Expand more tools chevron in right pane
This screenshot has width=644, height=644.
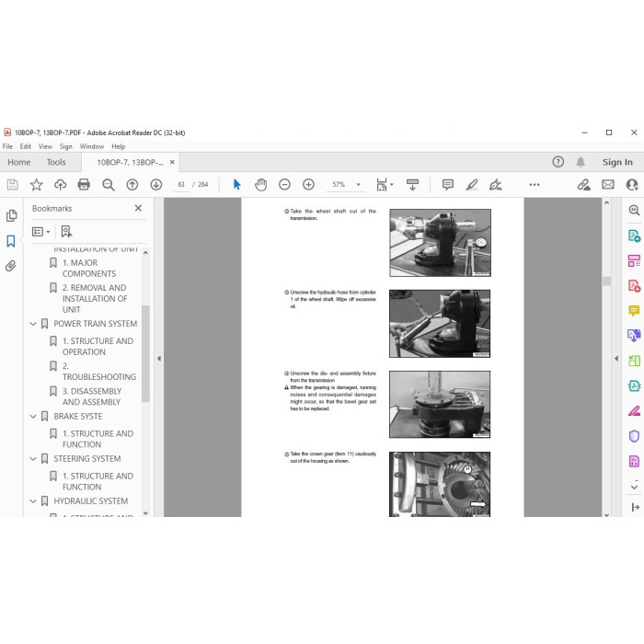(634, 487)
